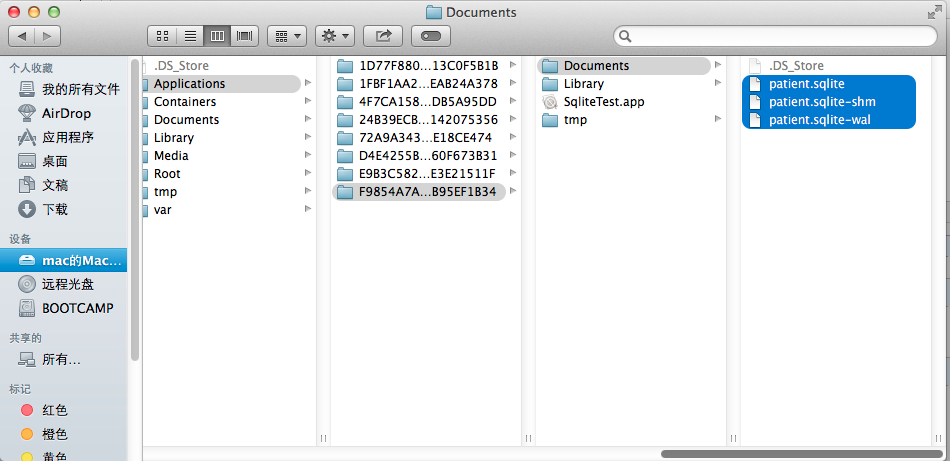
Task: Select folder F9854A7A…B95EF1B34
Action: pos(419,192)
